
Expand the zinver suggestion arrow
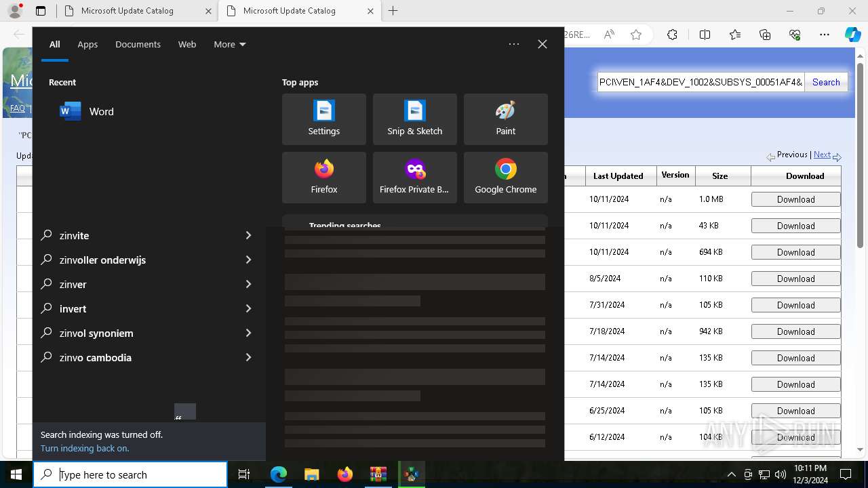click(x=248, y=284)
